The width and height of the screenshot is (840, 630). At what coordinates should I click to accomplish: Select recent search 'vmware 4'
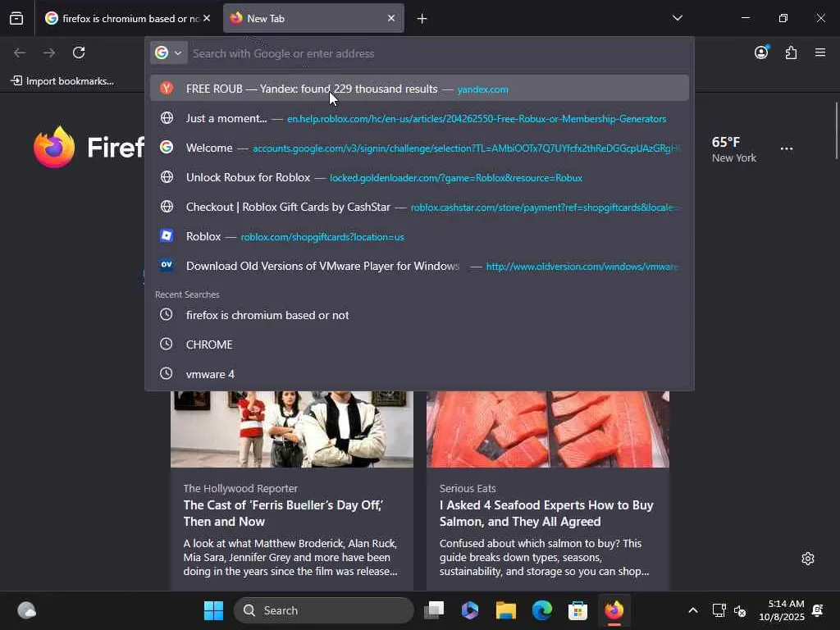[x=419, y=374]
